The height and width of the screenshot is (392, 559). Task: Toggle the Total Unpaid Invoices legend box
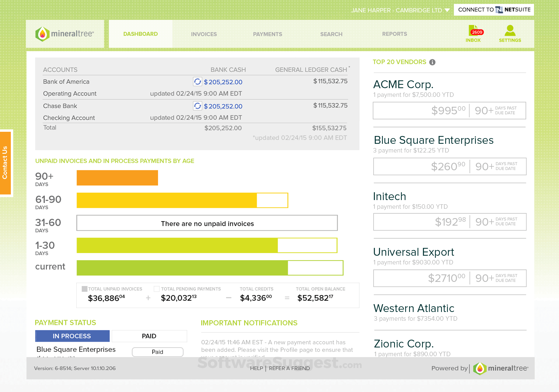[84, 289]
